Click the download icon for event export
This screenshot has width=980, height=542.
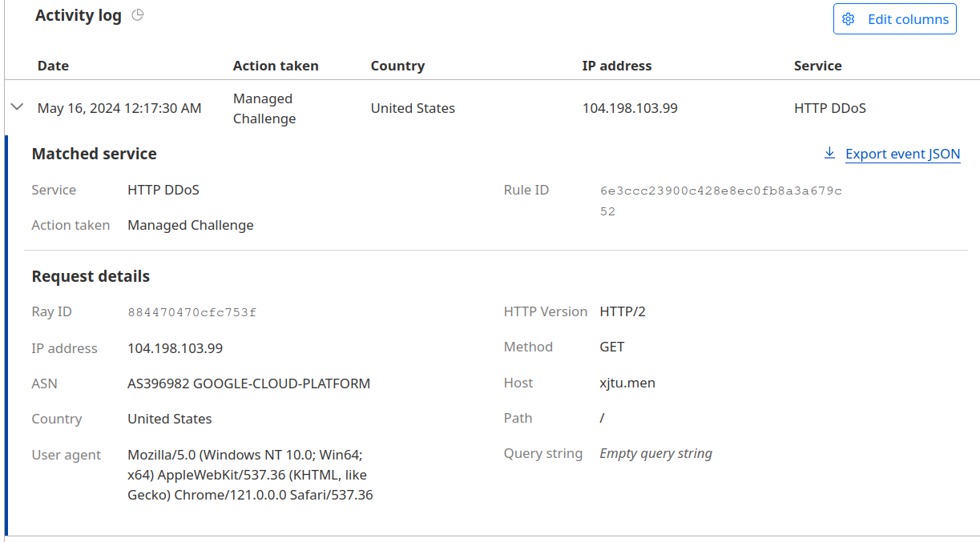click(x=829, y=153)
